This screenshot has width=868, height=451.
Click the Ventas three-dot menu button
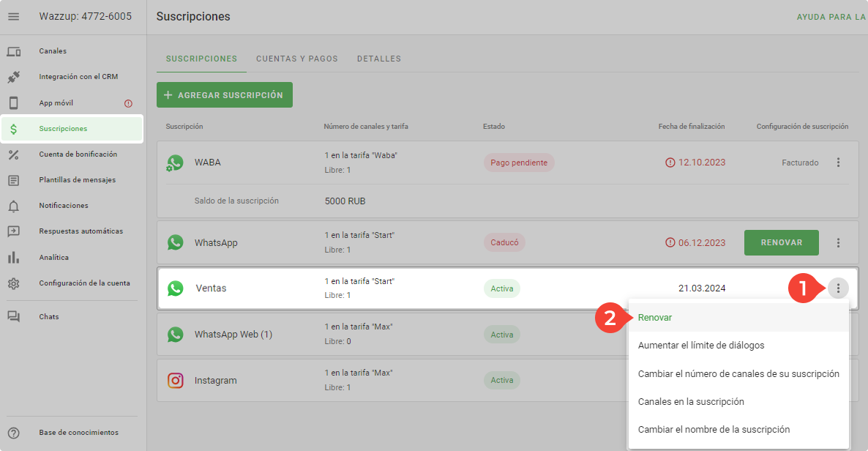point(839,288)
